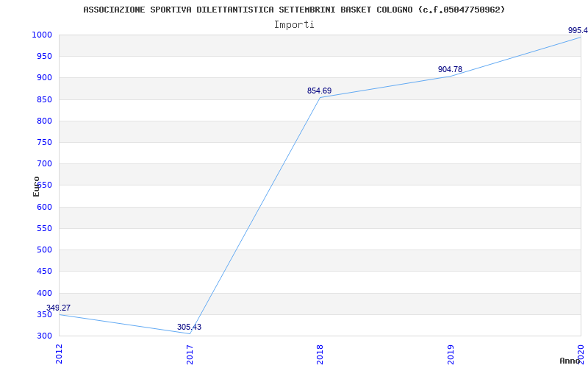Click the 500 y-axis tick label
The height and width of the screenshot is (368, 588).
[x=44, y=250]
